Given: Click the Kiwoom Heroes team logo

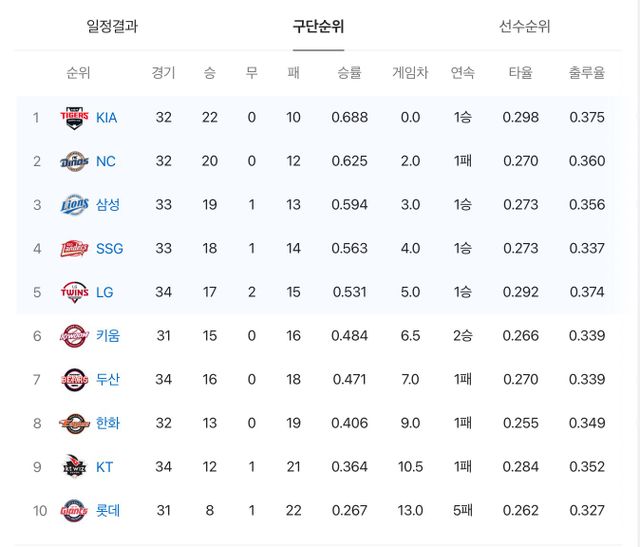Looking at the screenshot, I should tap(75, 336).
